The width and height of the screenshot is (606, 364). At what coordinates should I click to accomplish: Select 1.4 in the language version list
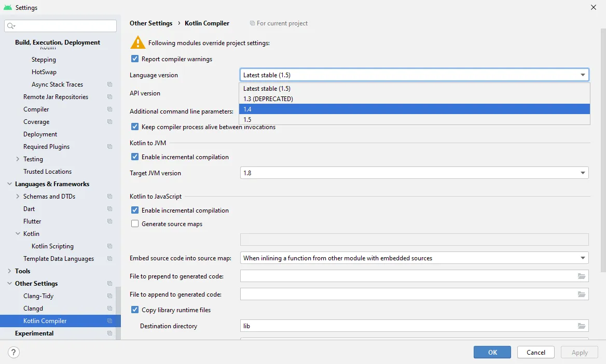coord(414,109)
